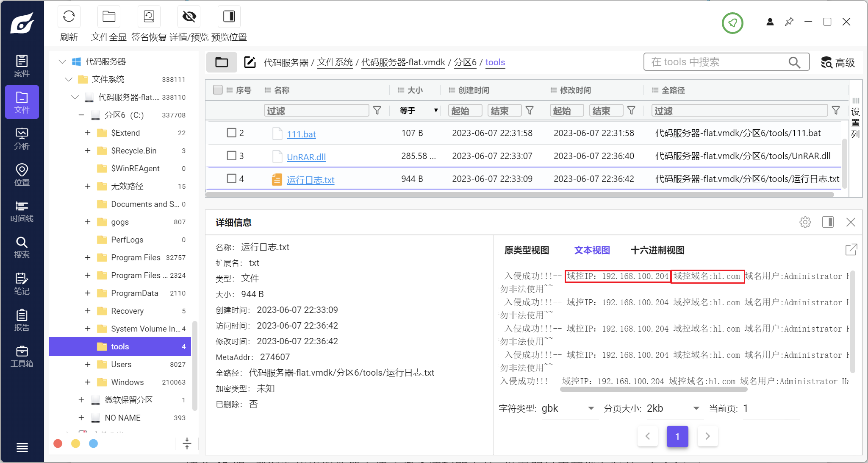The width and height of the screenshot is (868, 463).
Task: Open text view in external window icon
Action: click(x=851, y=250)
